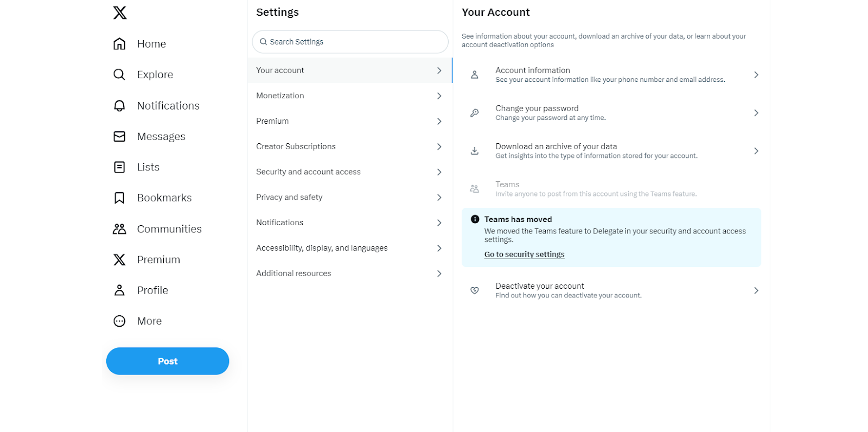Open Notifications via the bell icon
The height and width of the screenshot is (432, 868).
(x=119, y=106)
